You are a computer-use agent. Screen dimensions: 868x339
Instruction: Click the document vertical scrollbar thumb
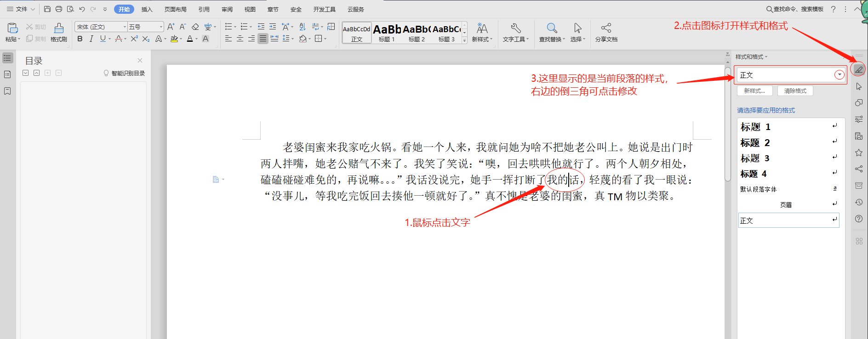pos(728,124)
